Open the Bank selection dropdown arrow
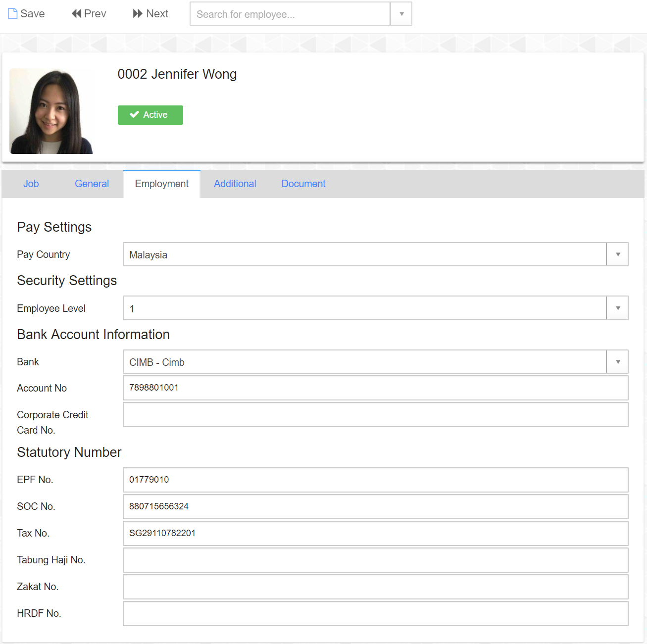 coord(617,362)
